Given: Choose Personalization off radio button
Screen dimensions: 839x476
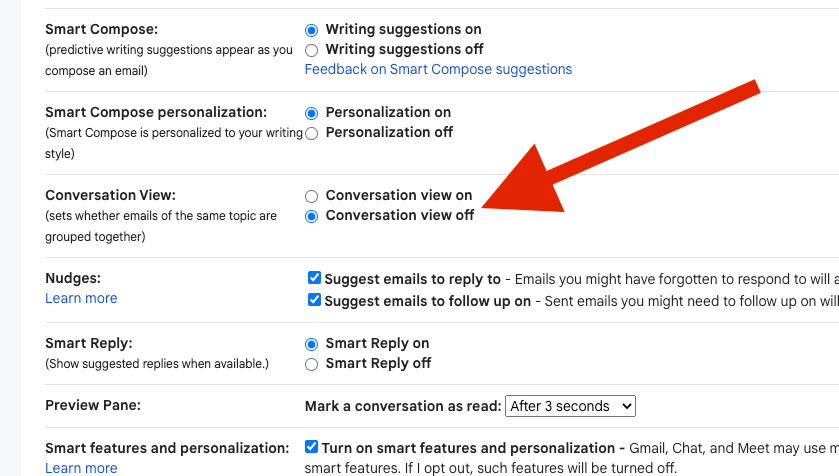Looking at the screenshot, I should coord(312,132).
